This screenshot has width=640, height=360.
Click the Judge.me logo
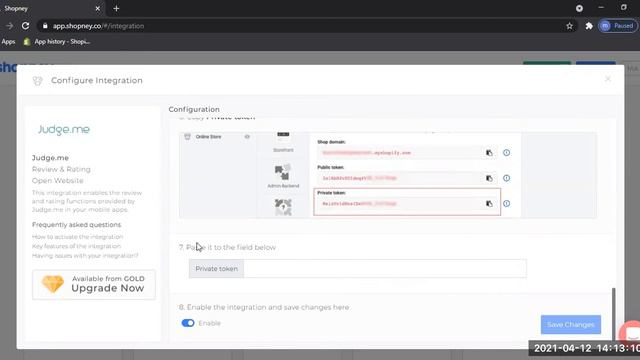coord(64,129)
